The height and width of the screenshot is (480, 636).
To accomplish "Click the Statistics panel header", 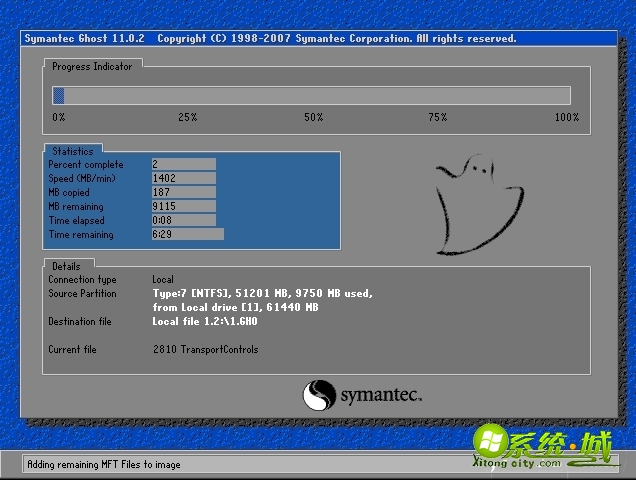I will (72, 151).
